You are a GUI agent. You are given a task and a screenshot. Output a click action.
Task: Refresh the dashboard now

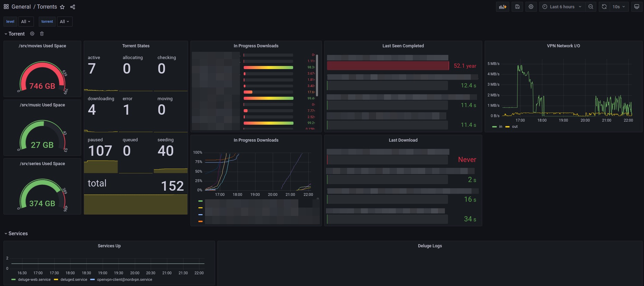[x=604, y=7]
